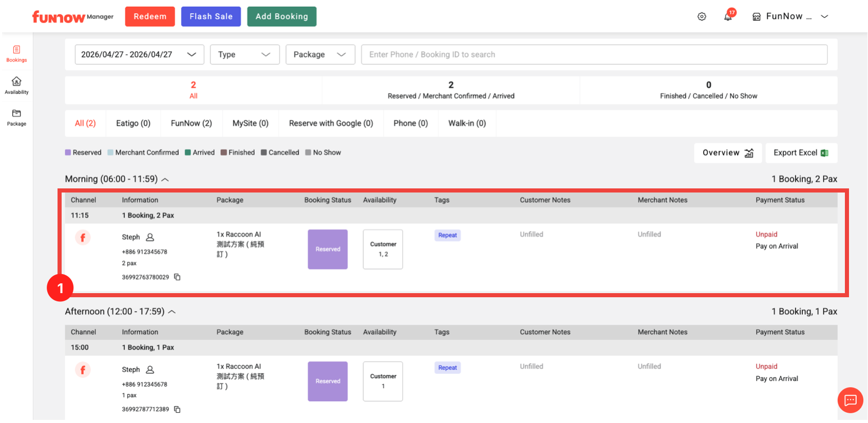The height and width of the screenshot is (423, 868).
Task: Collapse the Afternoon bookings section
Action: pyautogui.click(x=172, y=312)
